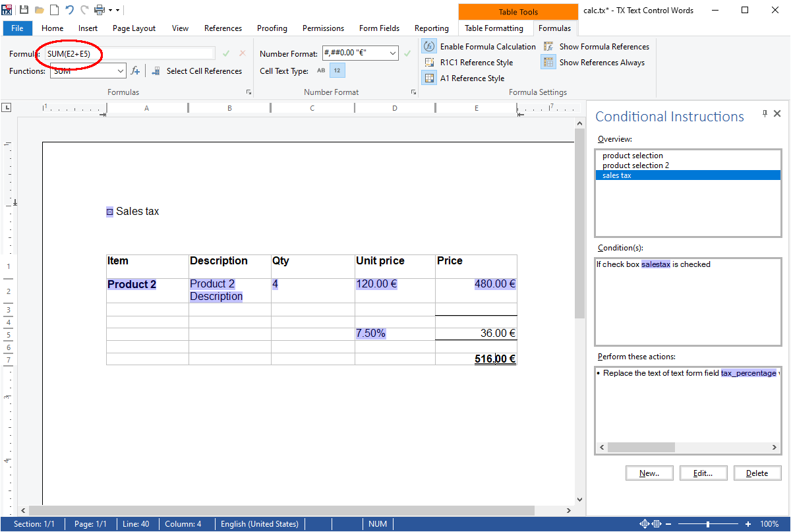This screenshot has height=532, width=791.
Task: Go to the Reporting tab
Action: pyautogui.click(x=432, y=28)
